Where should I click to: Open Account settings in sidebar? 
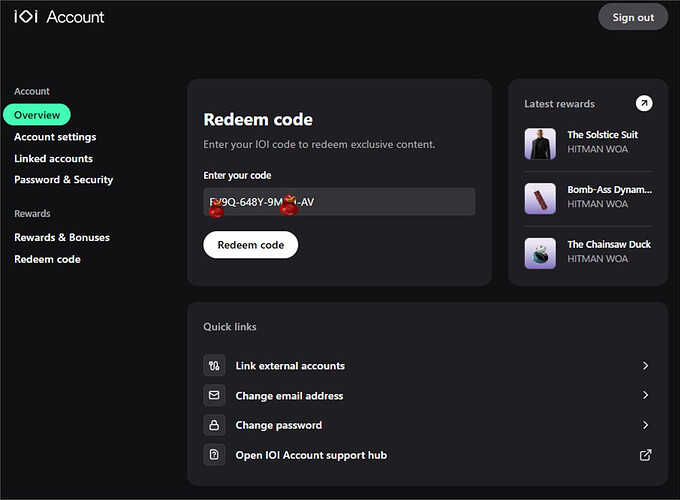click(x=55, y=137)
